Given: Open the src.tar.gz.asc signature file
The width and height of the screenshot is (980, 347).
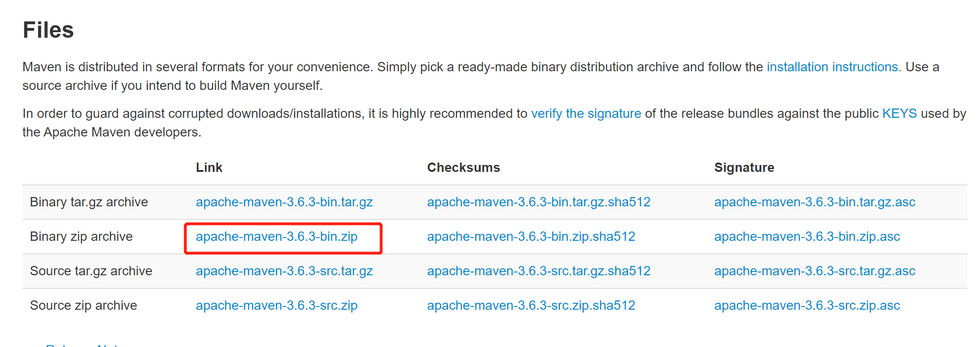Looking at the screenshot, I should pos(814,271).
